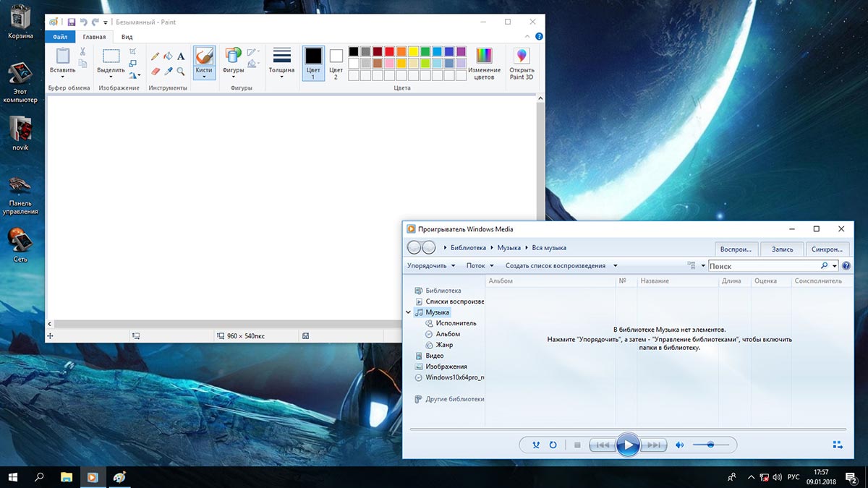Select the Pencil tool in Paint
The width and height of the screenshot is (868, 488).
click(x=155, y=56)
